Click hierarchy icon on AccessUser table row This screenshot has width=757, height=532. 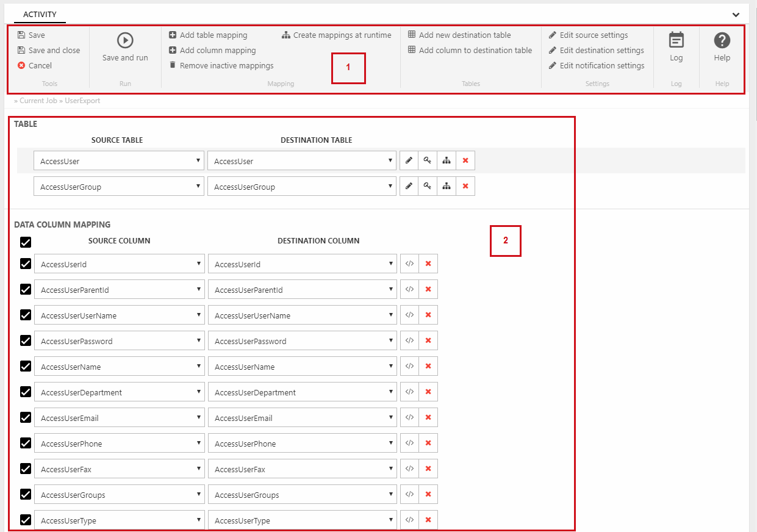tap(447, 161)
